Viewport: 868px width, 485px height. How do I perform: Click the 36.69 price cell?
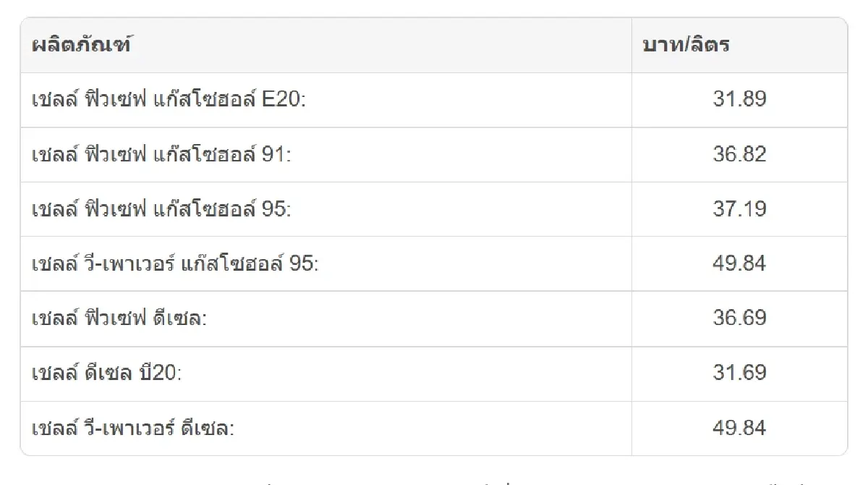pos(739,319)
